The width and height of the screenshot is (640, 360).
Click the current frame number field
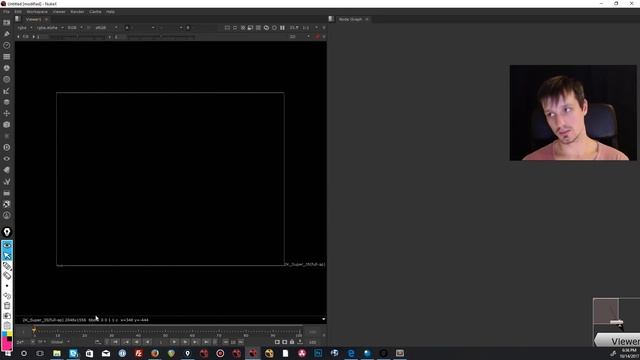click(161, 342)
